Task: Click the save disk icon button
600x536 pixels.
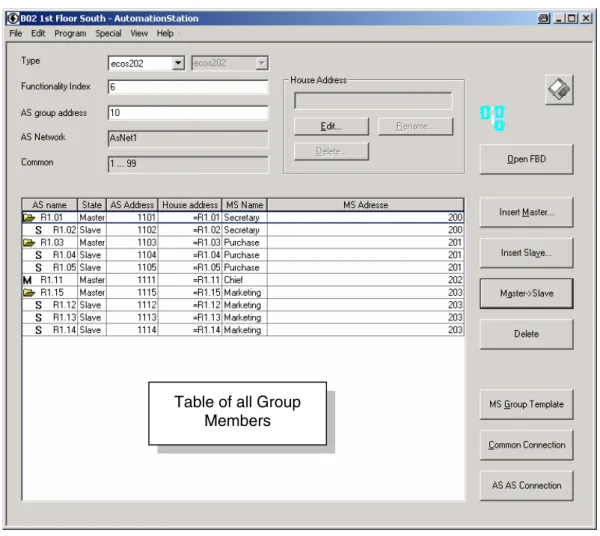Action: pos(559,90)
